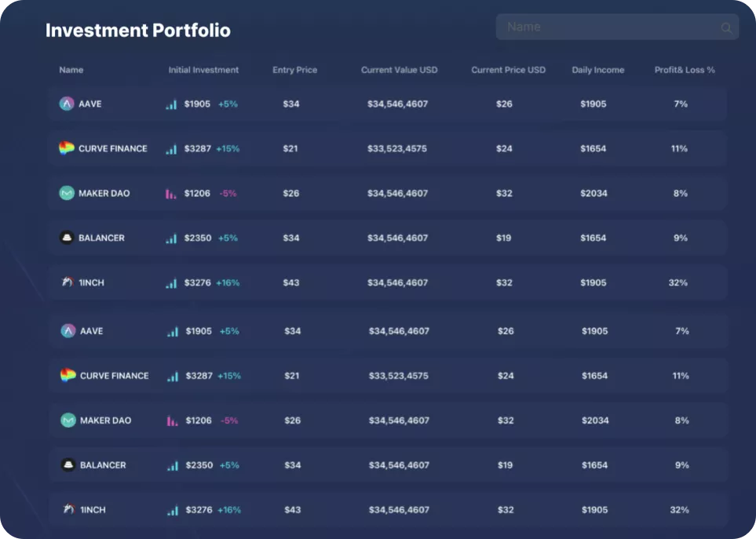Image resolution: width=756 pixels, height=539 pixels.
Task: Click the Initial Investment column header
Action: (x=203, y=70)
